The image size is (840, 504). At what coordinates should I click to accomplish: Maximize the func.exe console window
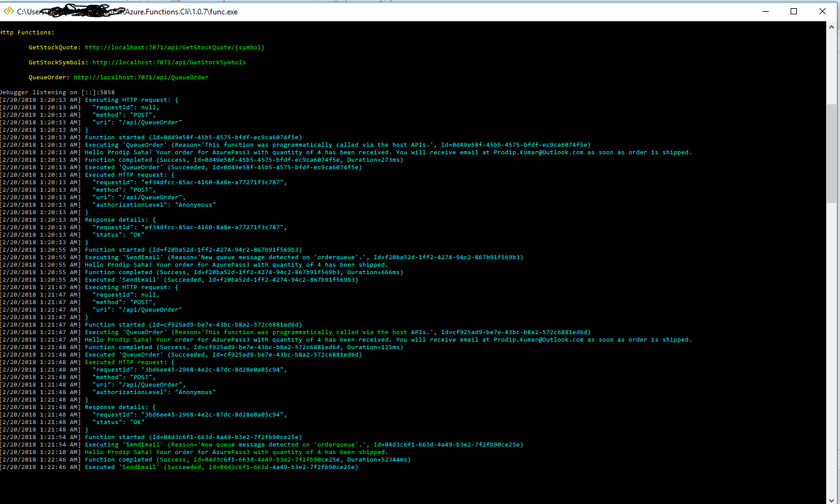pos(794,11)
